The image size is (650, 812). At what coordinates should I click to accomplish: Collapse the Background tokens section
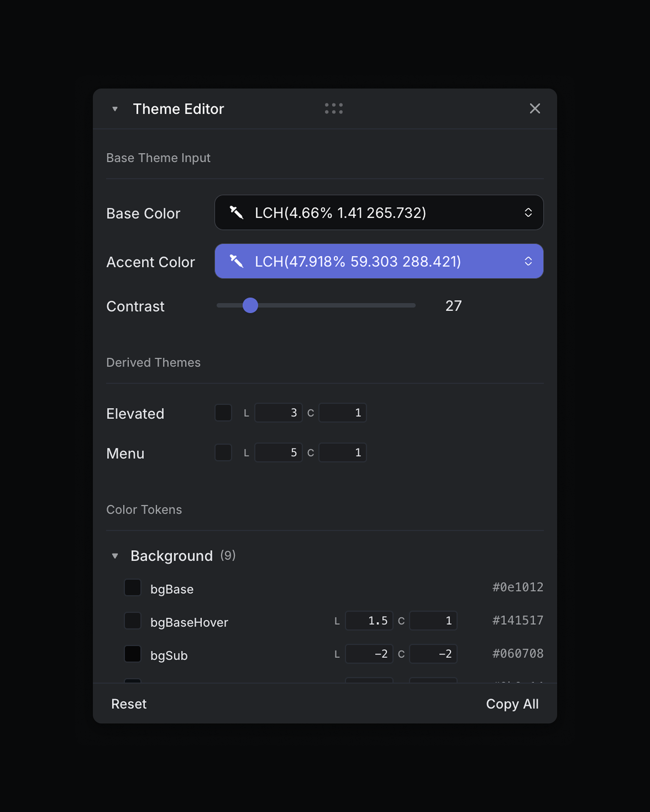tap(115, 556)
